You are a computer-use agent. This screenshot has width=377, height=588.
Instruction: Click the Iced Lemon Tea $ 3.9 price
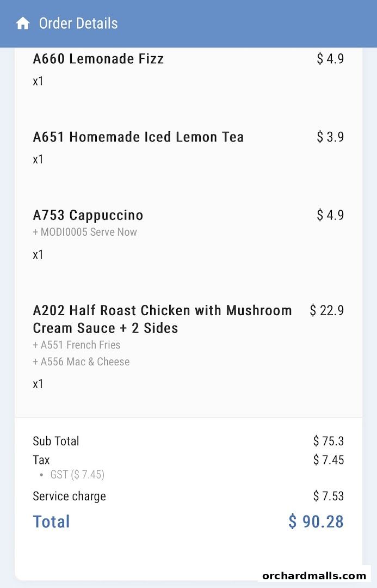(x=330, y=137)
